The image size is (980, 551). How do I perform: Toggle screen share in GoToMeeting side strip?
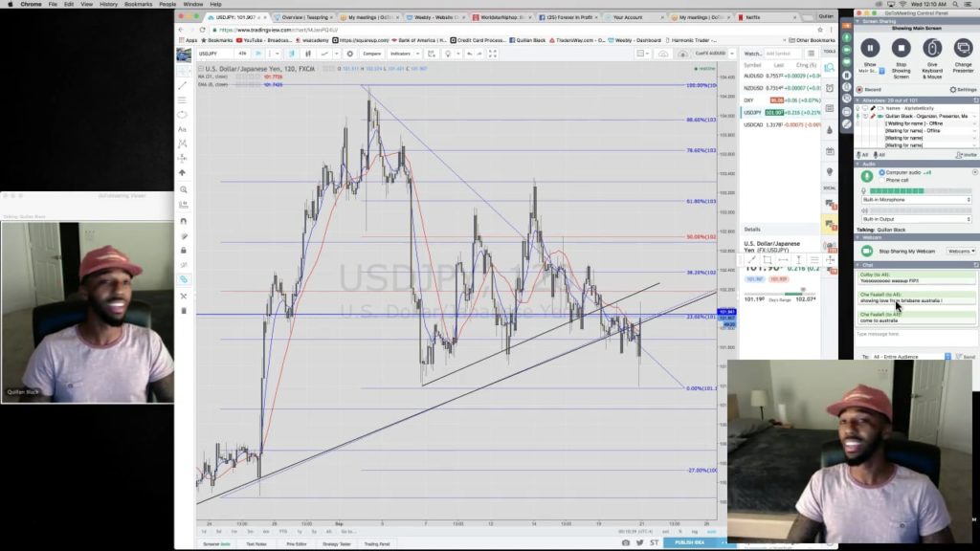pyautogui.click(x=847, y=62)
